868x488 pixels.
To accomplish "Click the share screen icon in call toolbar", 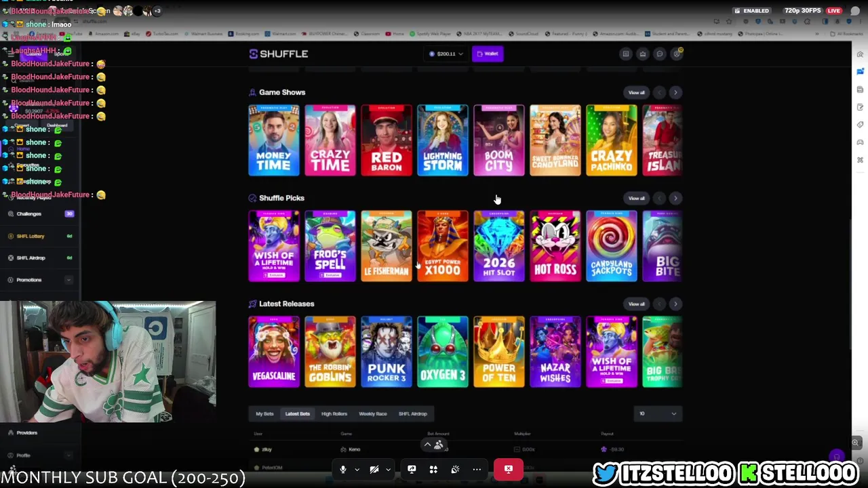I will pos(412,469).
